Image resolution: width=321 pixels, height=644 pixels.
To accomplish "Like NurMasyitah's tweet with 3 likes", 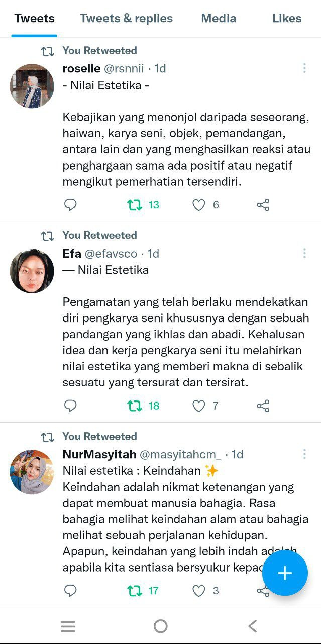I will [x=199, y=590].
